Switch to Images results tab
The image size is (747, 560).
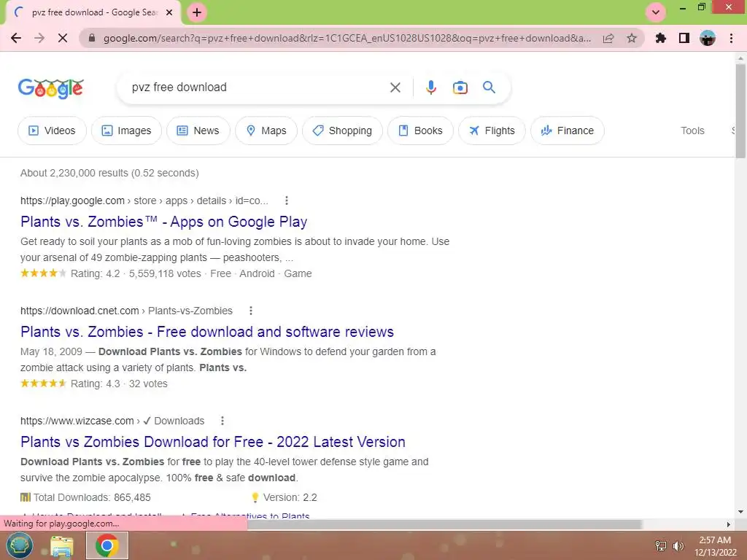point(126,131)
